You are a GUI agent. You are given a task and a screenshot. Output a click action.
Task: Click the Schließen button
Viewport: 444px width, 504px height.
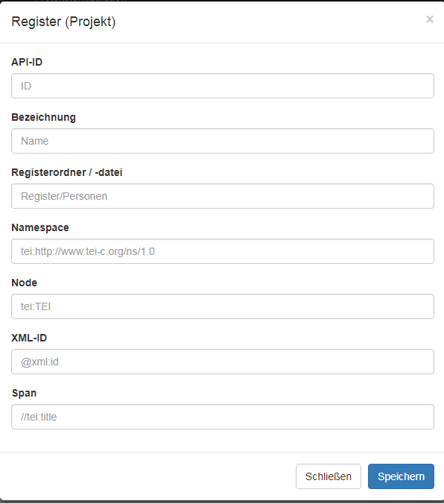pos(329,476)
